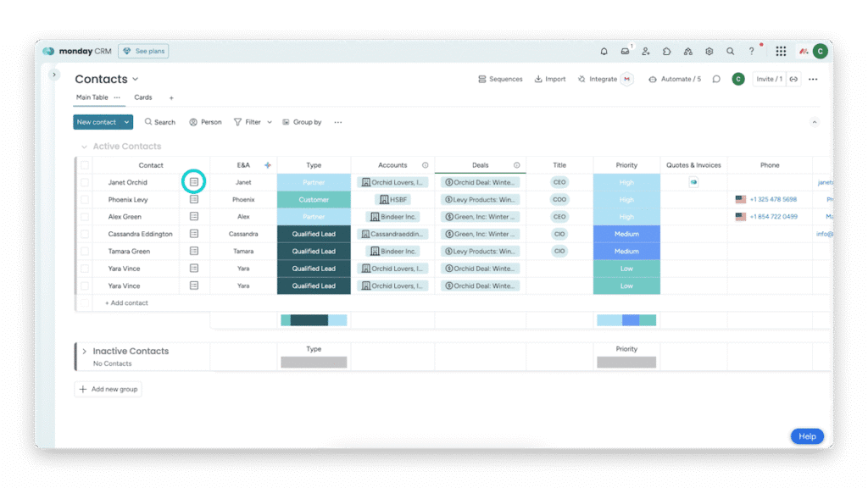The image size is (868, 488).
Task: Open the apps puzzle-piece icon
Action: pyautogui.click(x=666, y=52)
